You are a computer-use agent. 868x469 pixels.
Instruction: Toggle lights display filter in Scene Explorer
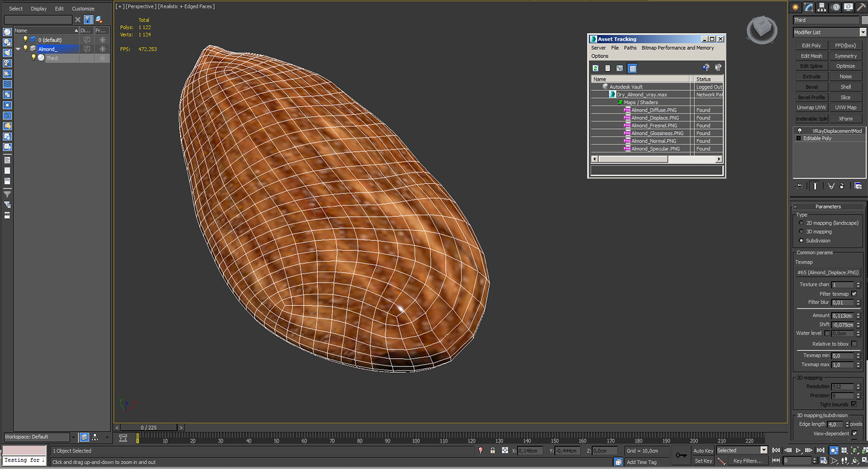point(8,53)
